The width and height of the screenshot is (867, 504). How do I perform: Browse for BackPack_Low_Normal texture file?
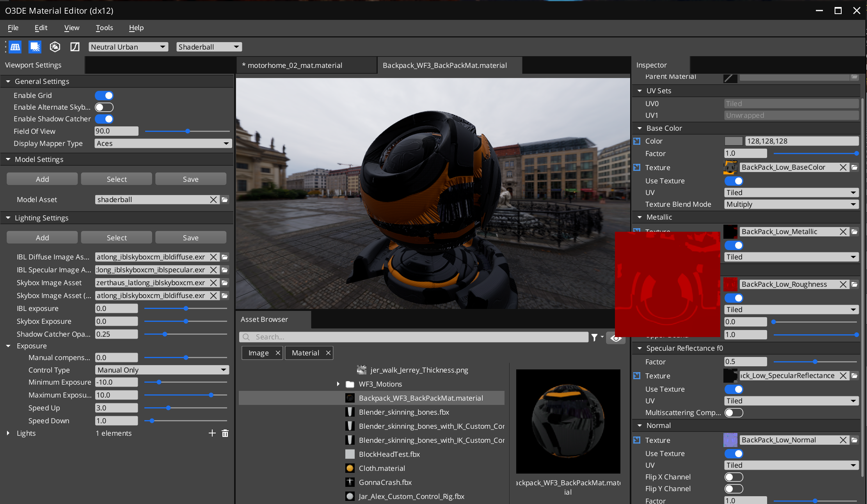pyautogui.click(x=855, y=440)
